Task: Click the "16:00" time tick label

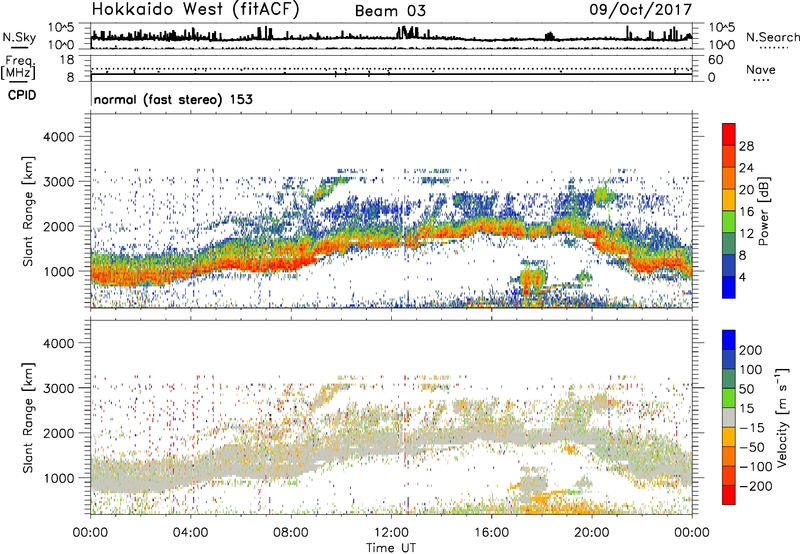Action: click(x=491, y=533)
